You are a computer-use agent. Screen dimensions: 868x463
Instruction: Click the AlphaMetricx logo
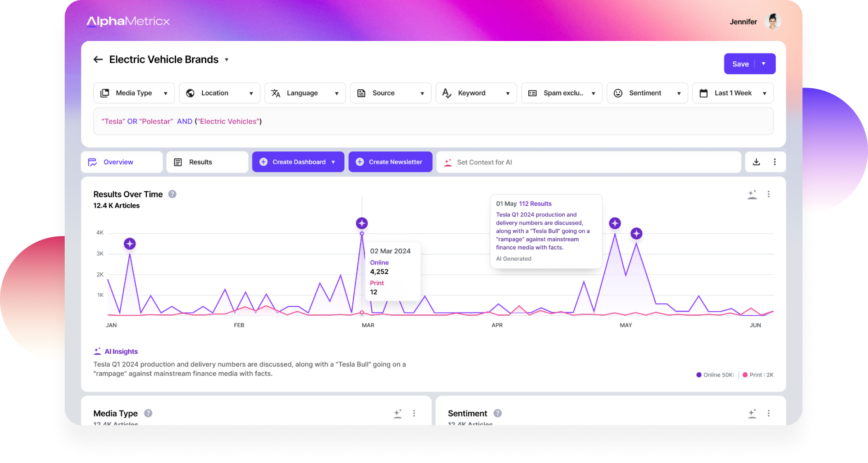(x=128, y=21)
